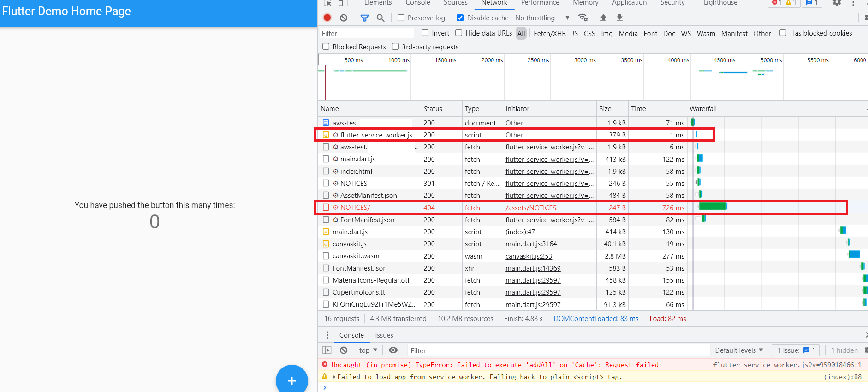The width and height of the screenshot is (868, 392).
Task: Open the messages issue badge at top
Action: [x=812, y=3]
